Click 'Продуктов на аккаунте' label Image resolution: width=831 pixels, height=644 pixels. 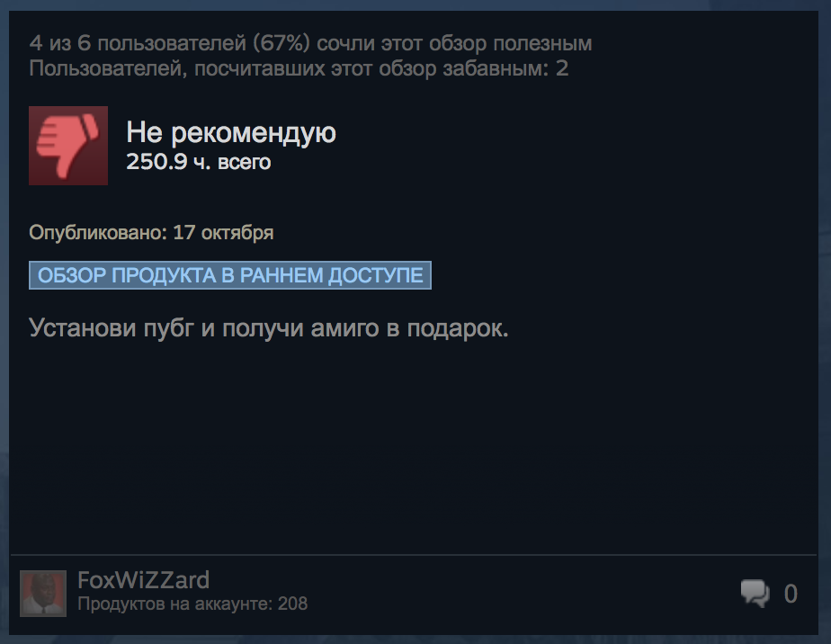coord(174,604)
